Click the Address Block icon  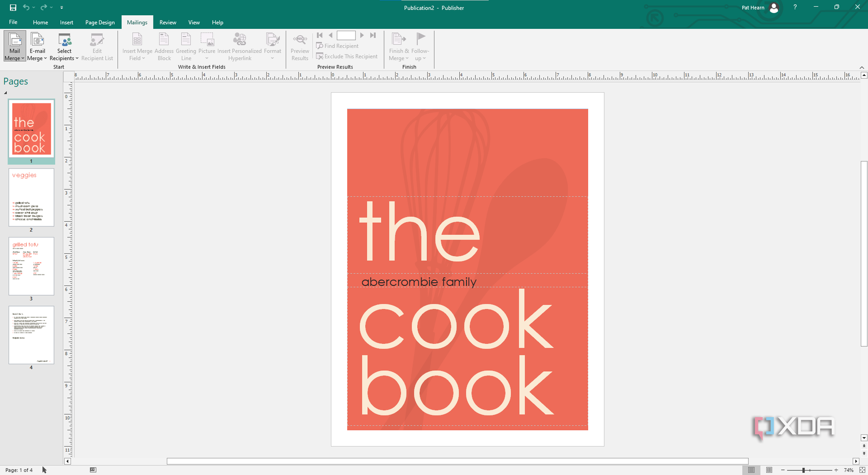point(164,40)
